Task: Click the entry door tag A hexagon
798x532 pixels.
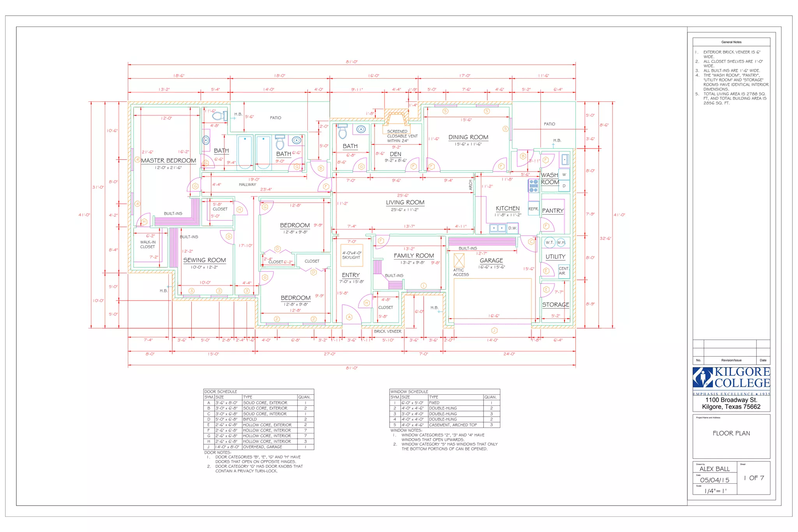Action: pyautogui.click(x=349, y=317)
